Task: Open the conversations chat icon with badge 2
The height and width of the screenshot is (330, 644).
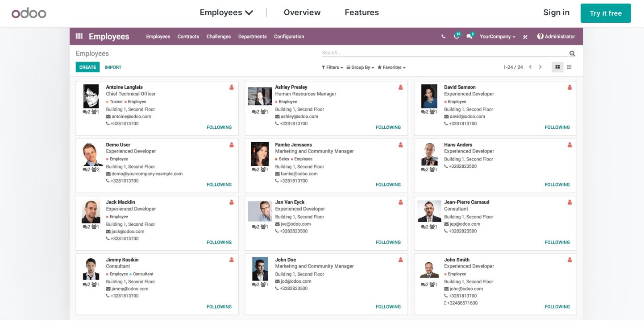Action: coord(470,36)
